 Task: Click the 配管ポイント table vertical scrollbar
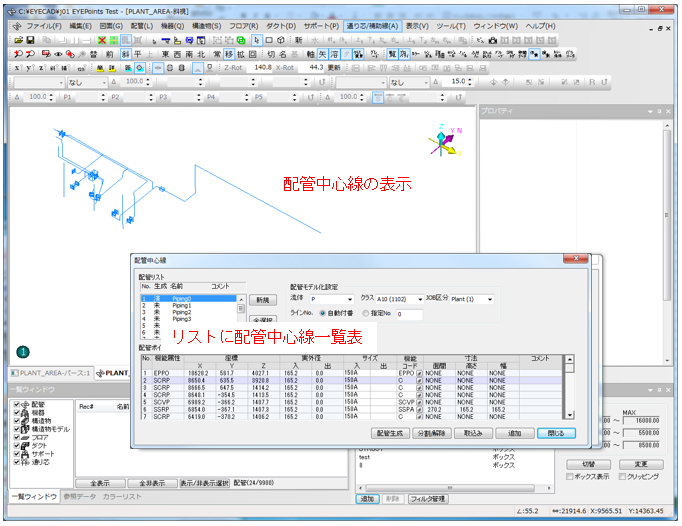pyautogui.click(x=569, y=387)
